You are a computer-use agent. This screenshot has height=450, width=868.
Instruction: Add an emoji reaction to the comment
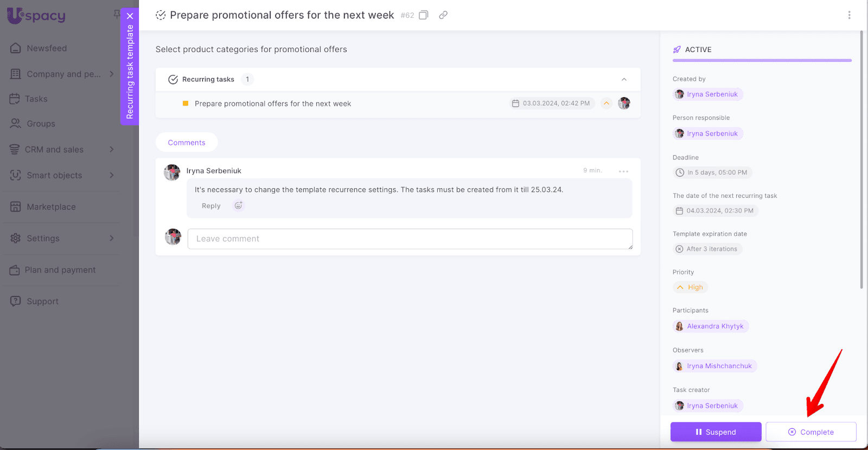pyautogui.click(x=238, y=205)
